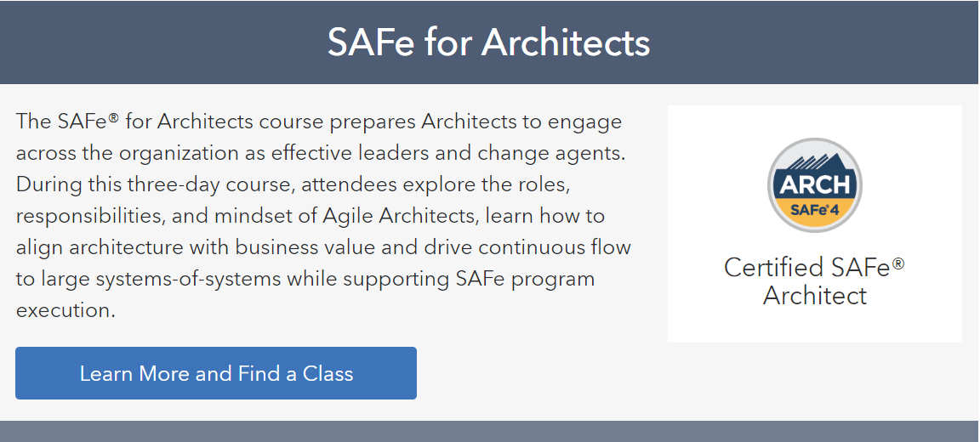Click the registered mark after Certified SAFe

point(898,263)
